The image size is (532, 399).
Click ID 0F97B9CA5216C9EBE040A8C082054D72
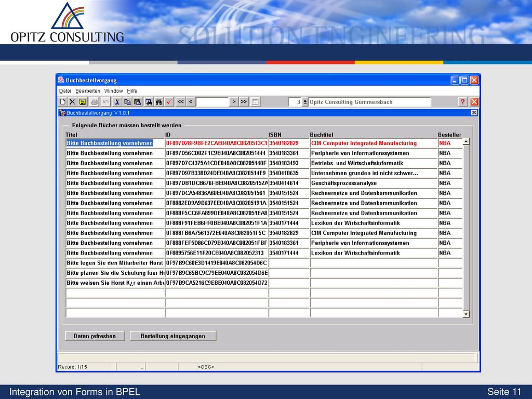[217, 283]
